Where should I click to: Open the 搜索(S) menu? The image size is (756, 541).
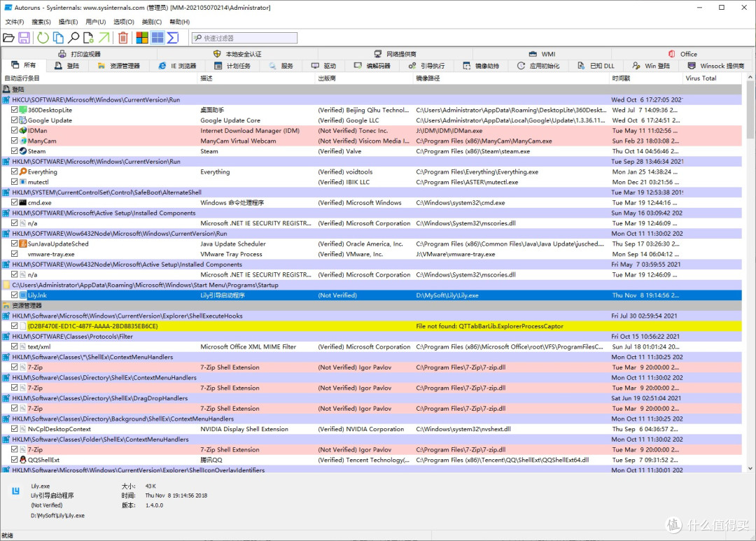[x=41, y=22]
